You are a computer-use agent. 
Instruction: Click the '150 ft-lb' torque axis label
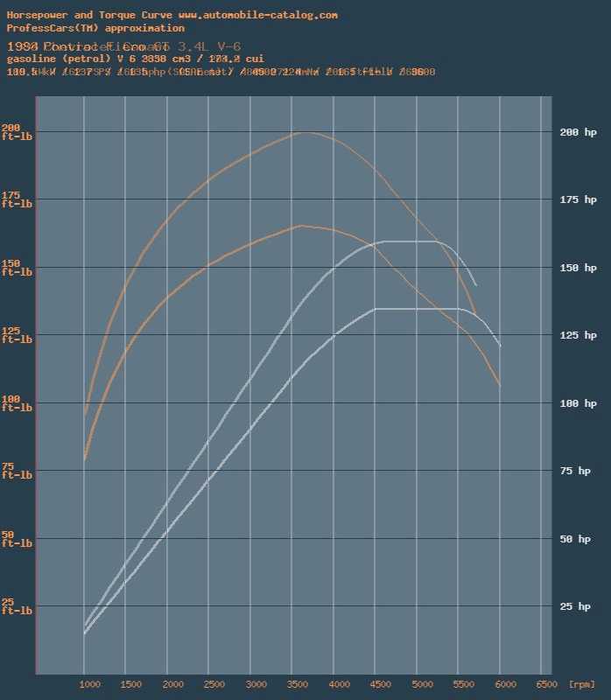tap(17, 268)
